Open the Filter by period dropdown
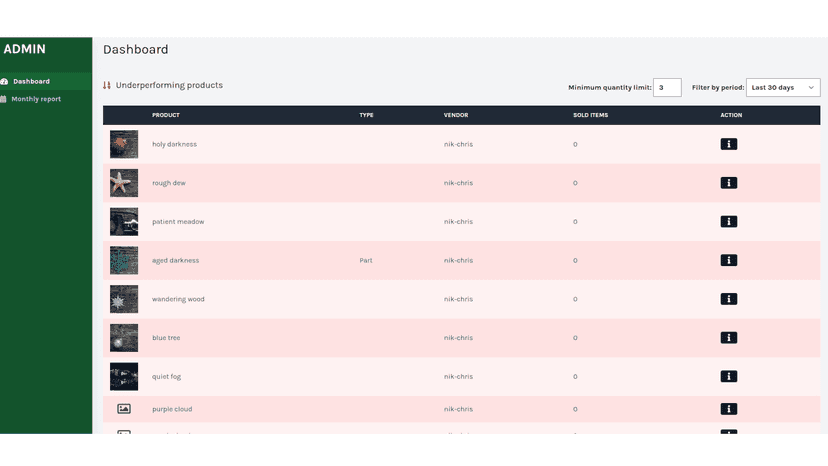Viewport: 828px width, 466px height. pyautogui.click(x=783, y=87)
